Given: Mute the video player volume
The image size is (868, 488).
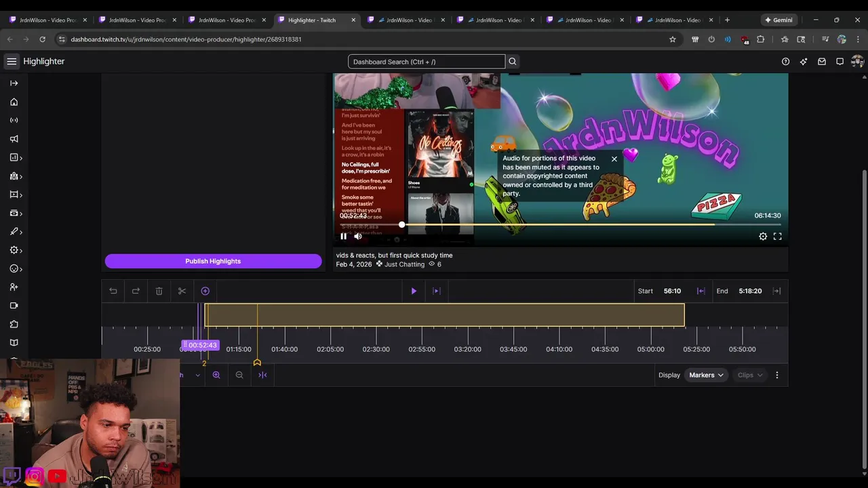Looking at the screenshot, I should [358, 237].
